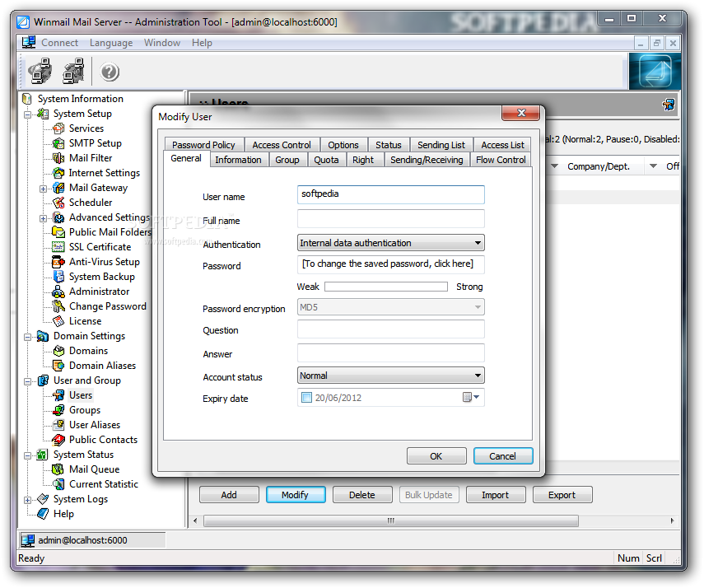Switch to the Access Control tab
The height and width of the screenshot is (588, 704).
pyautogui.click(x=282, y=145)
